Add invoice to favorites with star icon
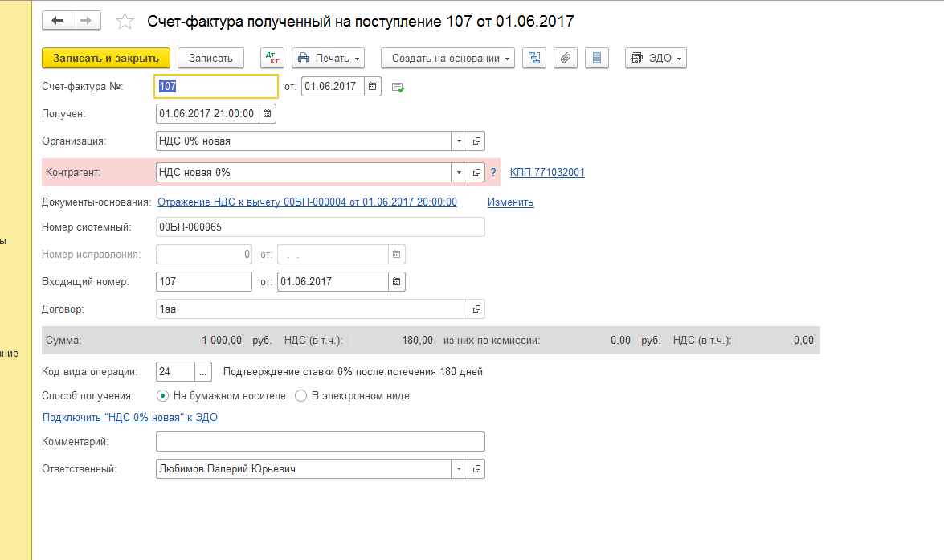This screenshot has height=560, width=944. point(125,22)
